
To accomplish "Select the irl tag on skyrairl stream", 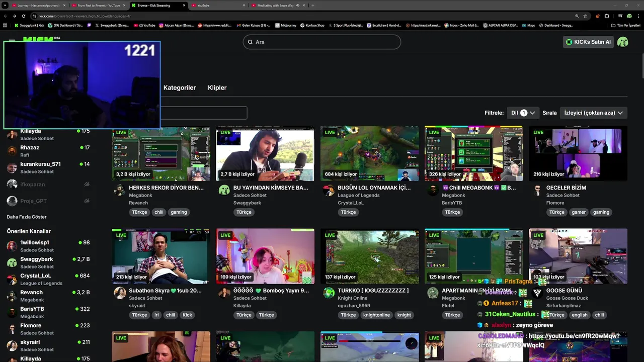I will point(156,315).
